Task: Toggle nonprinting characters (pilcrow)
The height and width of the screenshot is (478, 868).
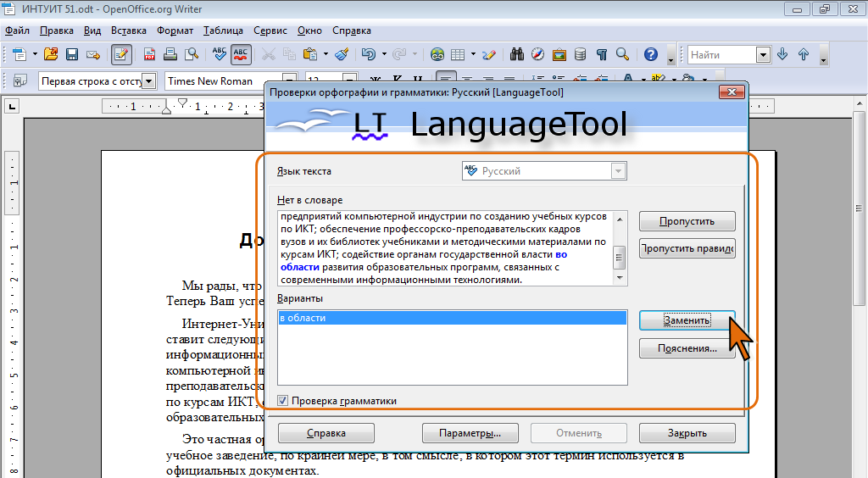Action: [x=601, y=54]
